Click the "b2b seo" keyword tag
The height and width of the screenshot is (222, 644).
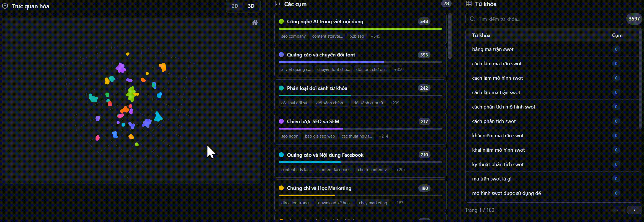click(357, 36)
